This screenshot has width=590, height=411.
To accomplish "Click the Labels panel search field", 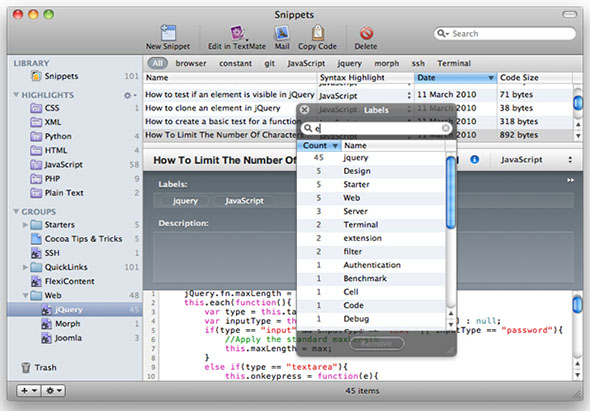I will [x=376, y=128].
